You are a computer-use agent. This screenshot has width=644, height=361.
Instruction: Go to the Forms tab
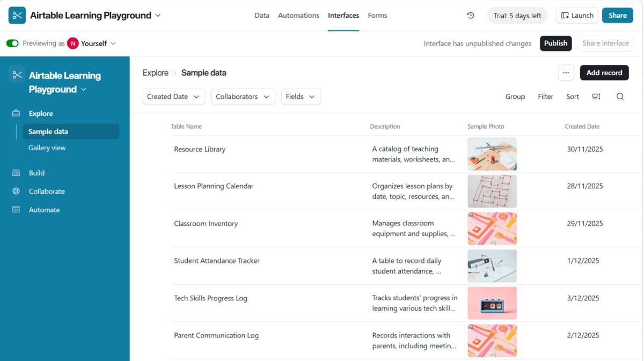(377, 16)
